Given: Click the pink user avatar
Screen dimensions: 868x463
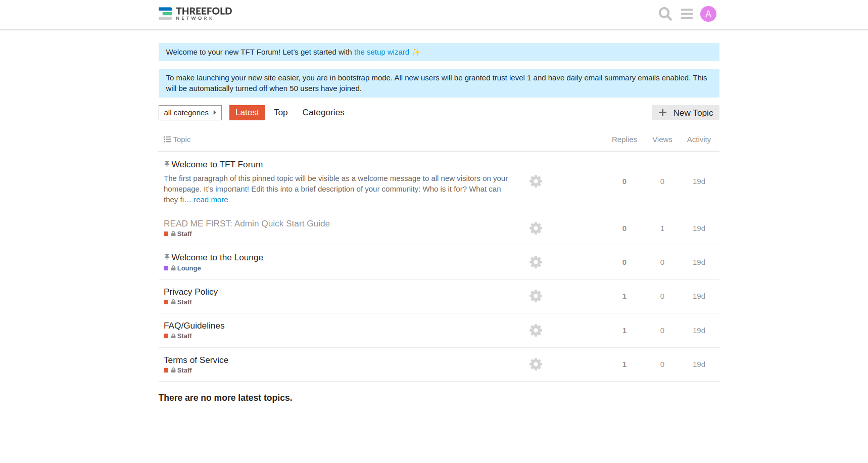Looking at the screenshot, I should [x=708, y=14].
